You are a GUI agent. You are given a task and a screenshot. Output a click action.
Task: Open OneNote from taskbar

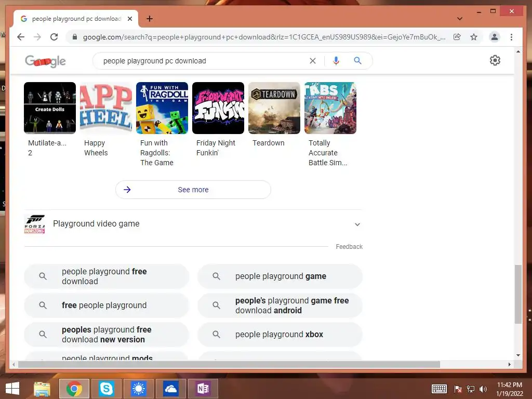203,389
